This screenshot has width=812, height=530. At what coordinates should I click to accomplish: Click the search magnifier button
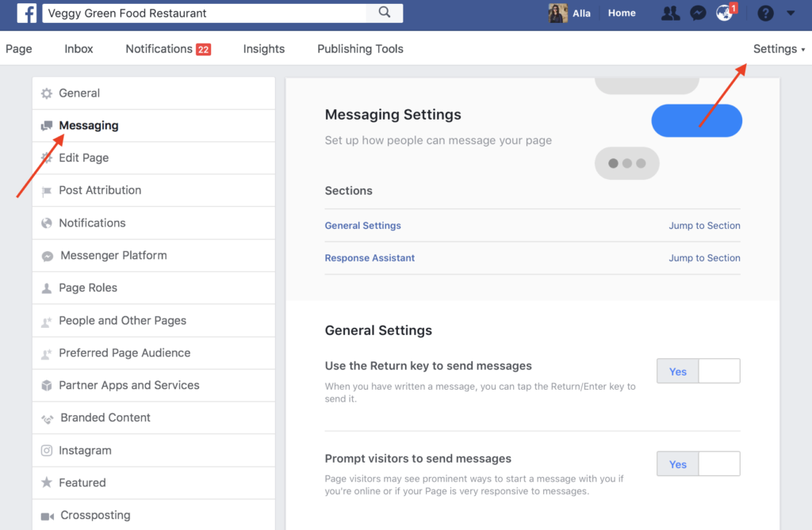[385, 13]
